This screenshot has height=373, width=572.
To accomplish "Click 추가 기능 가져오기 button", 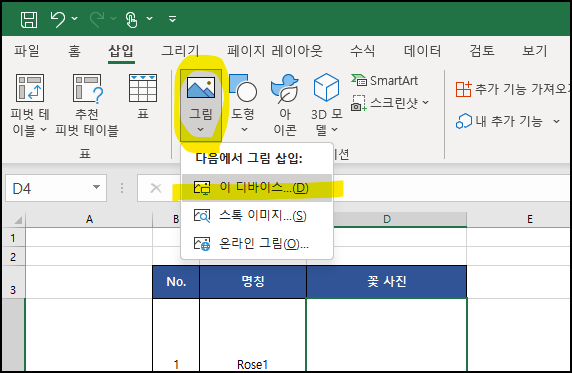I will coord(513,89).
